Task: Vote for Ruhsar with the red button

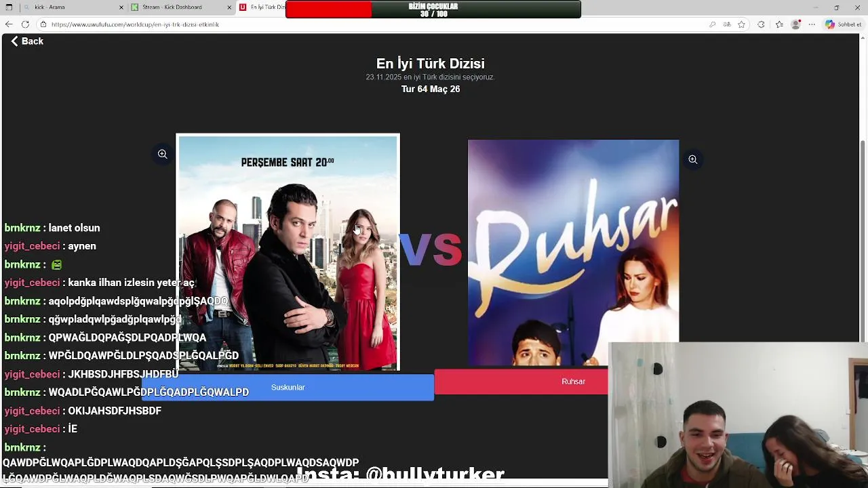Action: coord(521,382)
